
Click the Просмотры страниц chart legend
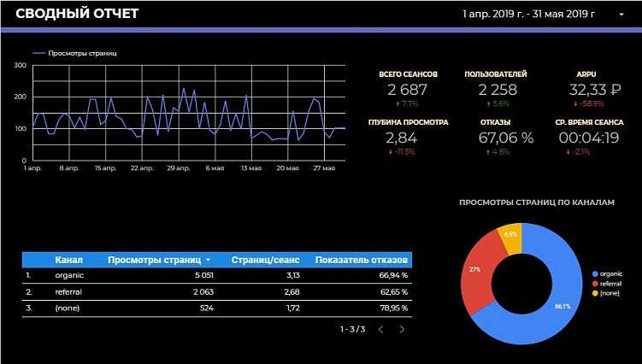[x=75, y=53]
